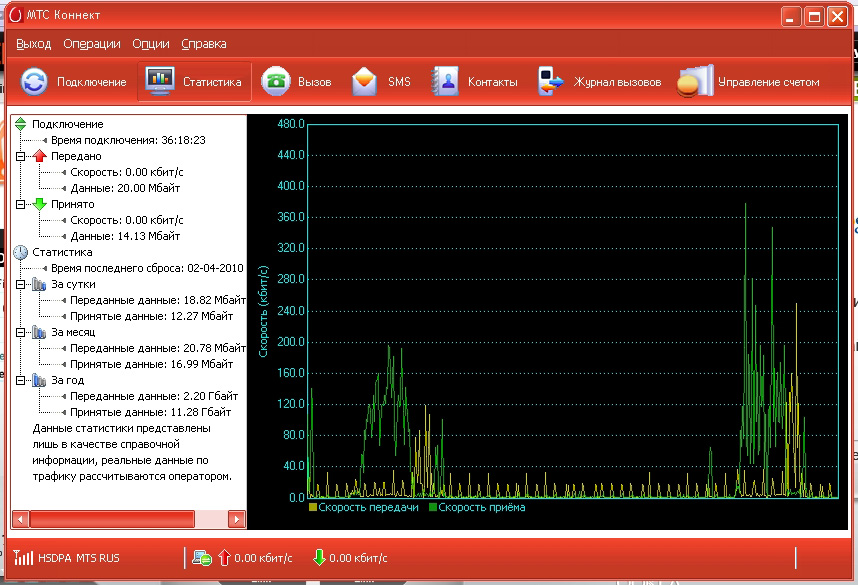Viewport: 858px width, 585px height.
Task: Click the network computers icon in status bar
Action: (201, 558)
